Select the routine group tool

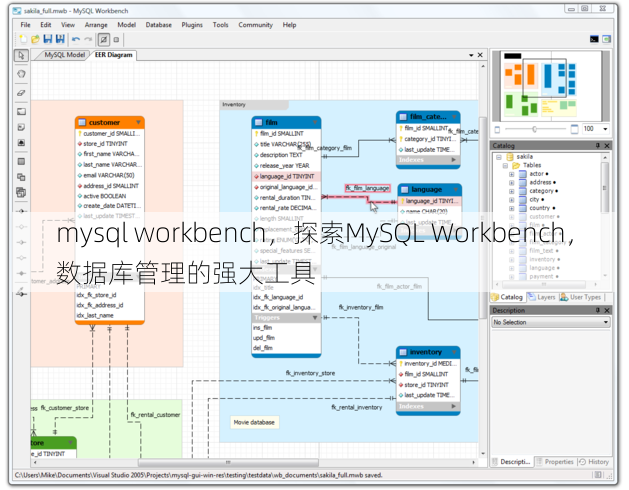(x=21, y=192)
